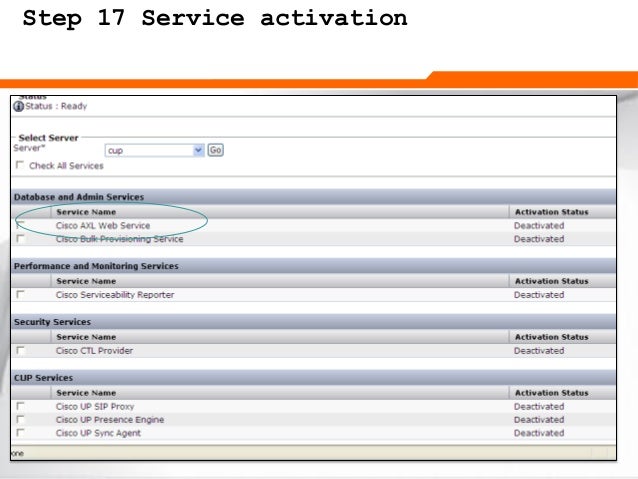
Task: Tick the Cisco UP SIP Proxy checkbox
Action: tap(20, 406)
